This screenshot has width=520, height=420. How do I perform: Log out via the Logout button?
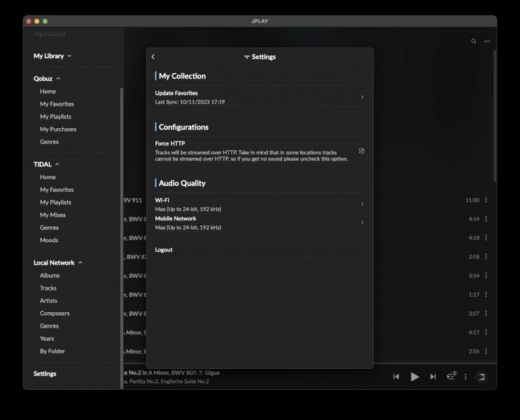[x=164, y=250]
